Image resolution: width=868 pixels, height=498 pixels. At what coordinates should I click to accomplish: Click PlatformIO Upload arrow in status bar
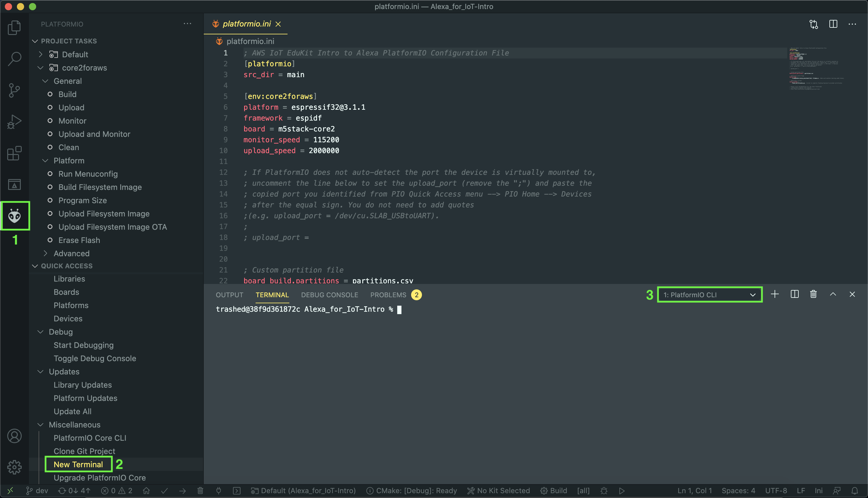[183, 491]
